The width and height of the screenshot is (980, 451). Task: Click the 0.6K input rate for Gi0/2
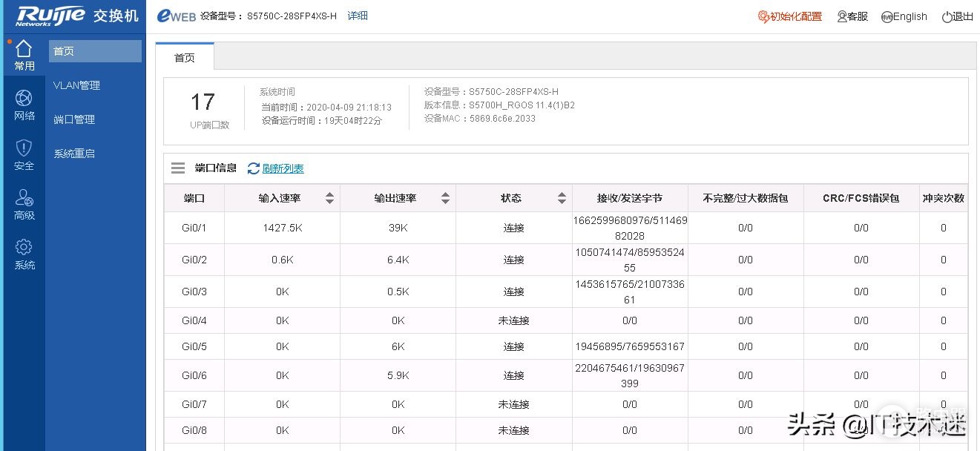coord(283,260)
